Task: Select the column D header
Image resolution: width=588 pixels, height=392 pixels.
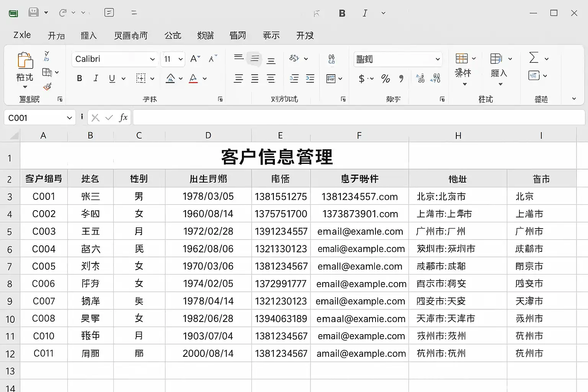Action: (x=208, y=136)
